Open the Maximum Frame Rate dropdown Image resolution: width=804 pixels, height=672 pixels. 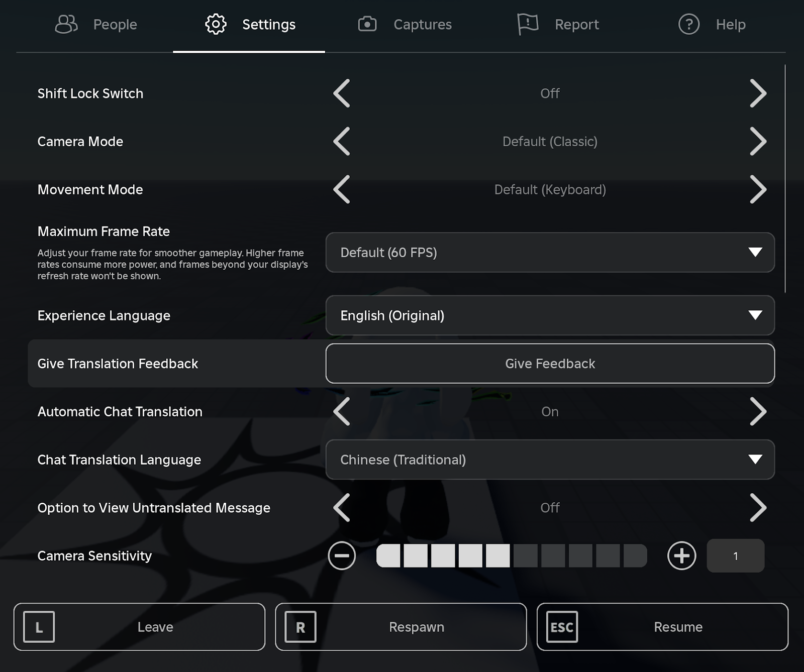click(550, 253)
